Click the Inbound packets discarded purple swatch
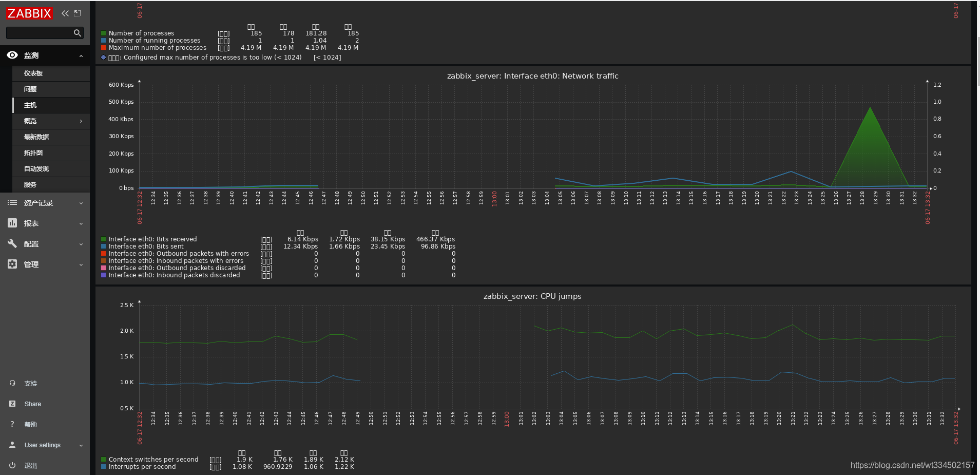 (104, 275)
